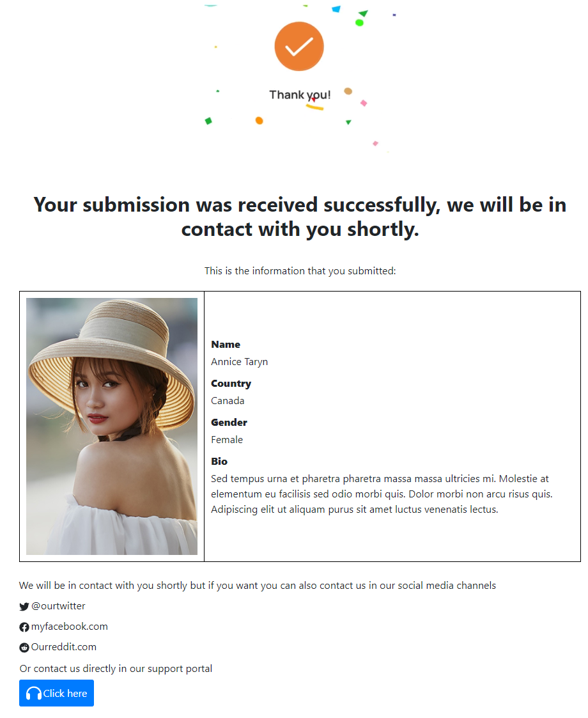
Task: Click the Bio field label
Action: pyautogui.click(x=219, y=461)
